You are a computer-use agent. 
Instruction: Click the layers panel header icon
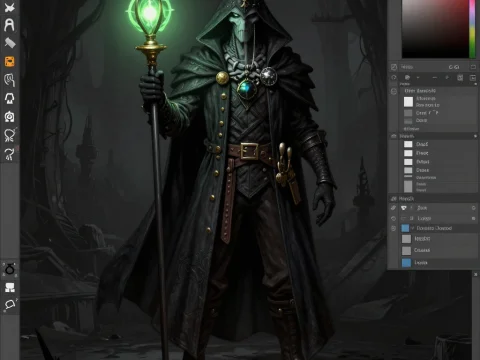(394, 199)
